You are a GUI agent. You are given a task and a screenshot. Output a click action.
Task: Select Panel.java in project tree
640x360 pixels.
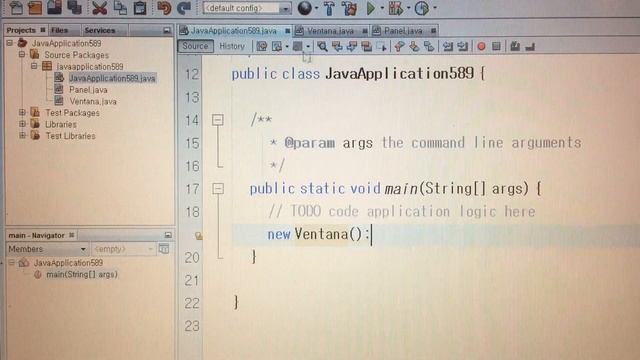[88, 89]
